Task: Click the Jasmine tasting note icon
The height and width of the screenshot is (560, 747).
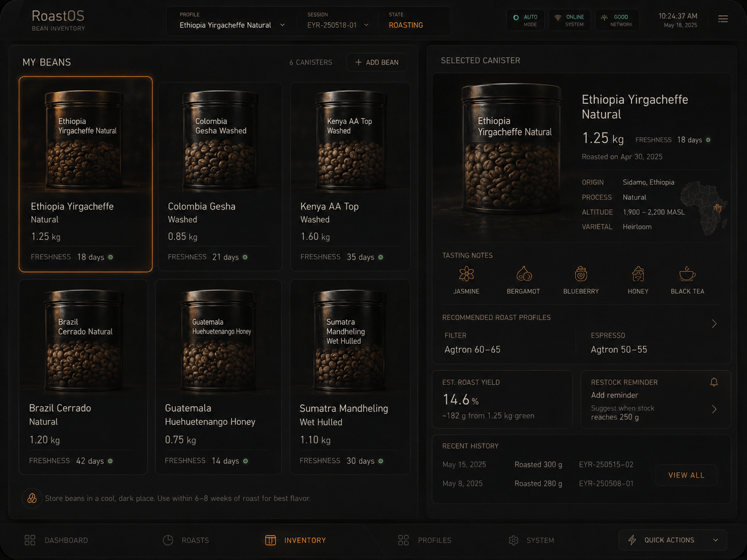Action: click(x=466, y=274)
